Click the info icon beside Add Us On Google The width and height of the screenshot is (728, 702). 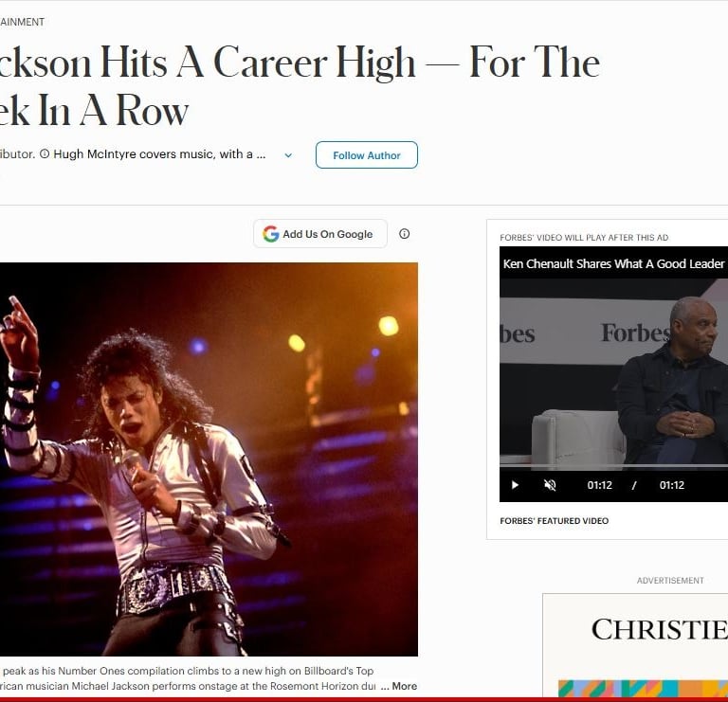pyautogui.click(x=405, y=234)
